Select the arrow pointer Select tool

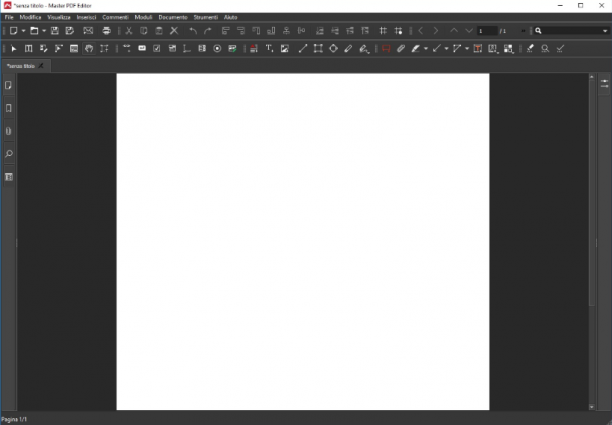pyautogui.click(x=14, y=48)
